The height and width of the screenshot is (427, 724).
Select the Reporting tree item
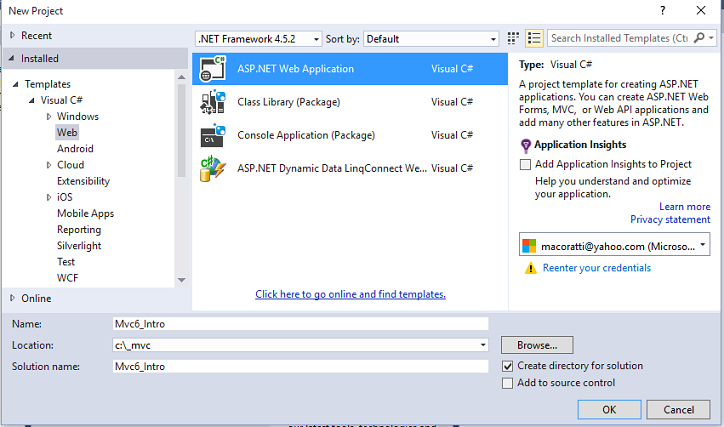pyautogui.click(x=79, y=229)
